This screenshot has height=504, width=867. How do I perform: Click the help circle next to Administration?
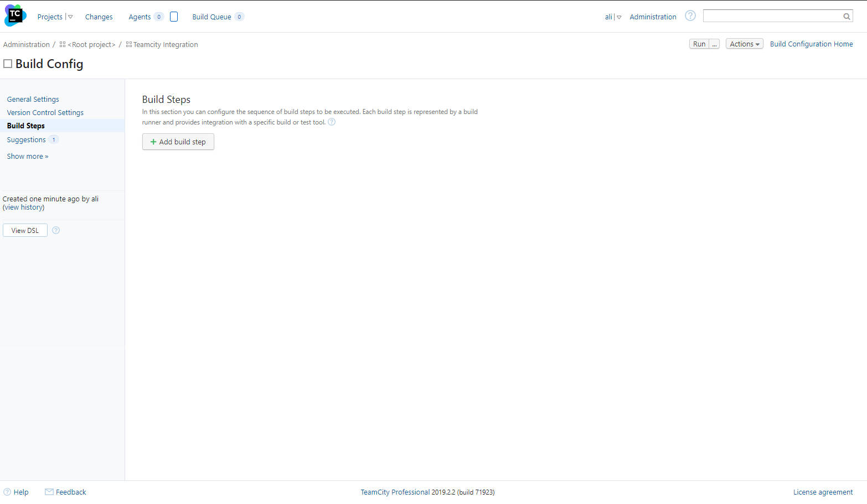pyautogui.click(x=690, y=15)
